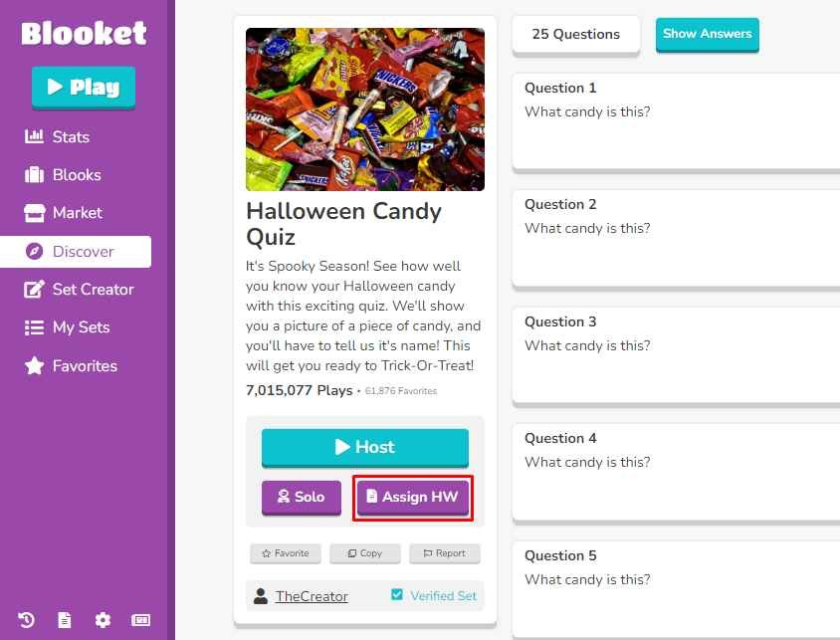Viewport: 840px width, 640px height.
Task: Click the Stats bar chart icon
Action: tap(34, 136)
